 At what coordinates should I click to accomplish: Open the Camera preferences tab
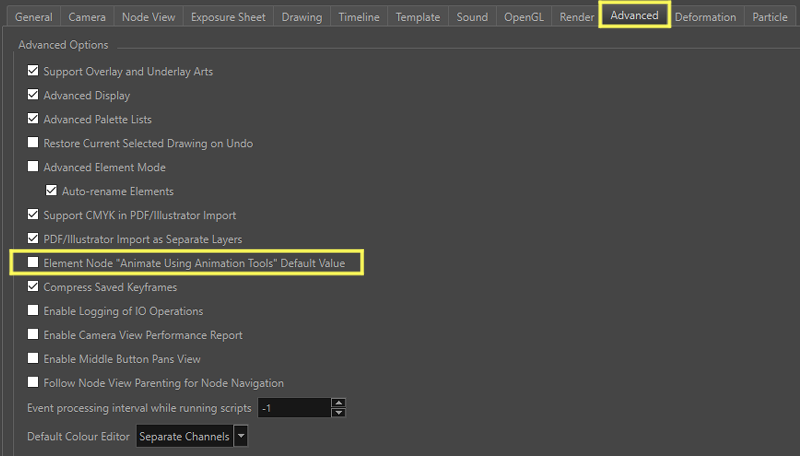tap(87, 17)
